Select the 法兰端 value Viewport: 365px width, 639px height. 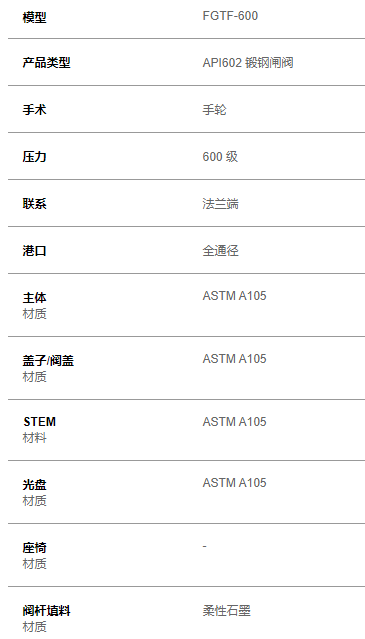tap(220, 203)
